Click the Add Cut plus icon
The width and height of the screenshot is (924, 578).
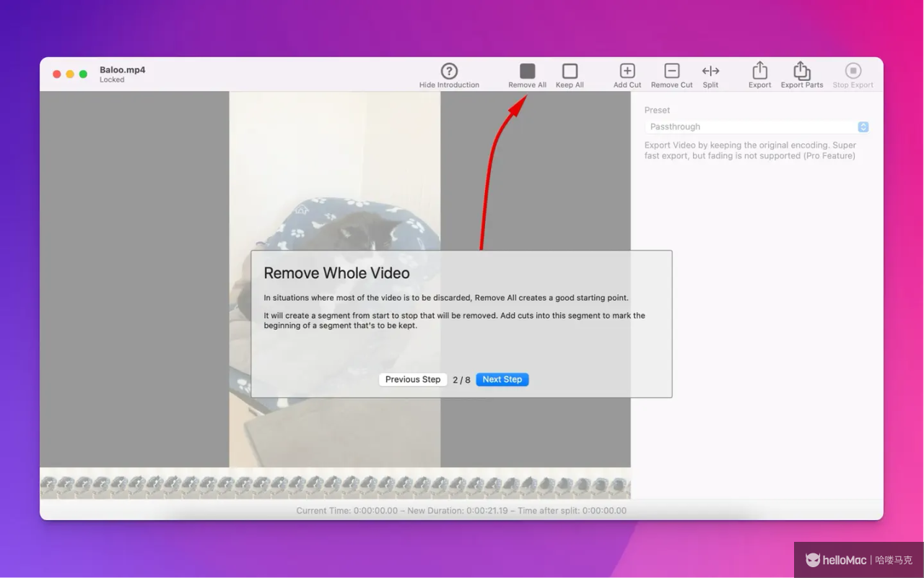[x=627, y=71]
